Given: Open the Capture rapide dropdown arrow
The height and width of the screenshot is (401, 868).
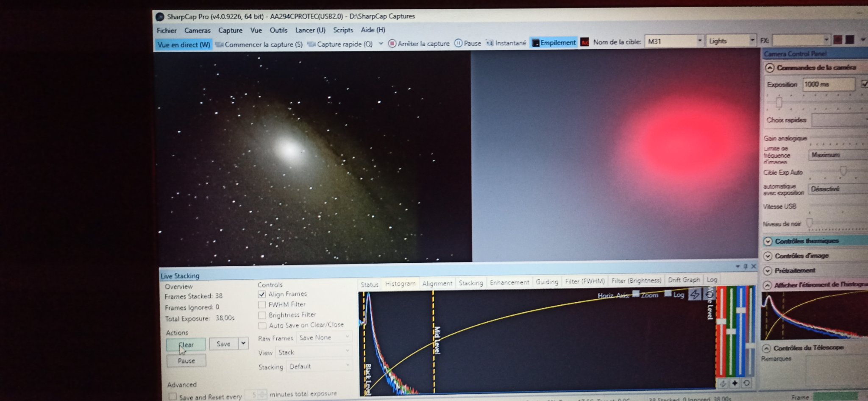Looking at the screenshot, I should tap(381, 44).
